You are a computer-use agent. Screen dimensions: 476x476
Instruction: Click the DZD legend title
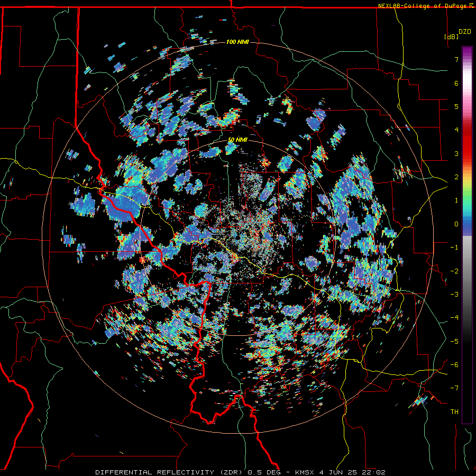pyautogui.click(x=465, y=32)
